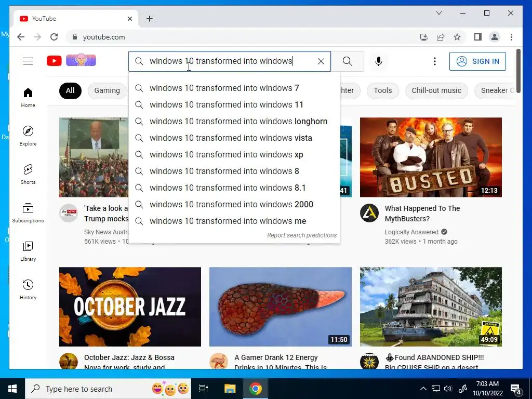
Task: Open Task View on the taskbar
Action: click(204, 389)
